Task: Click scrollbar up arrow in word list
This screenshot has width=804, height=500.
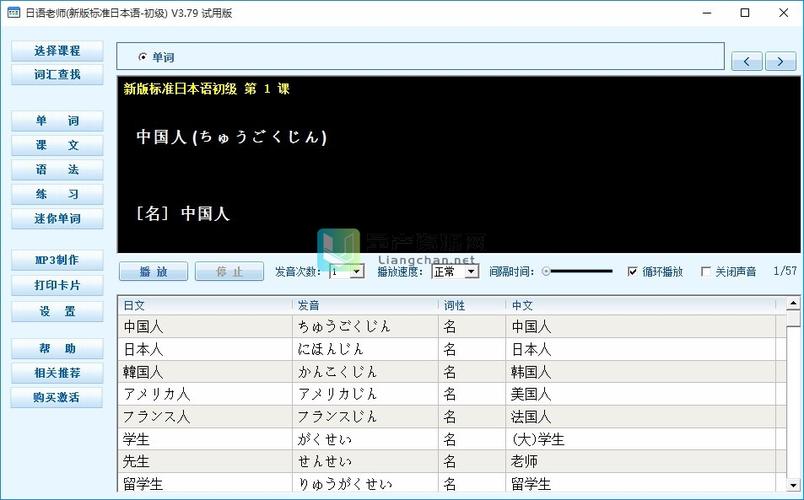Action: point(793,303)
